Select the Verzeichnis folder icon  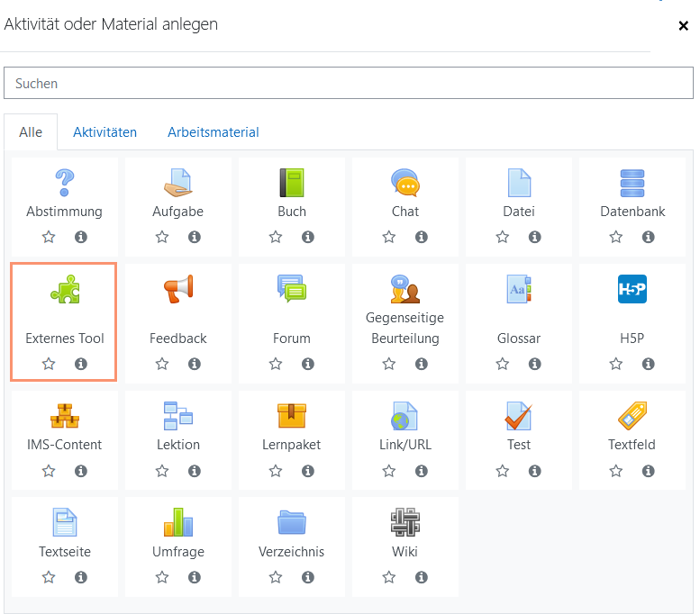pos(292,522)
